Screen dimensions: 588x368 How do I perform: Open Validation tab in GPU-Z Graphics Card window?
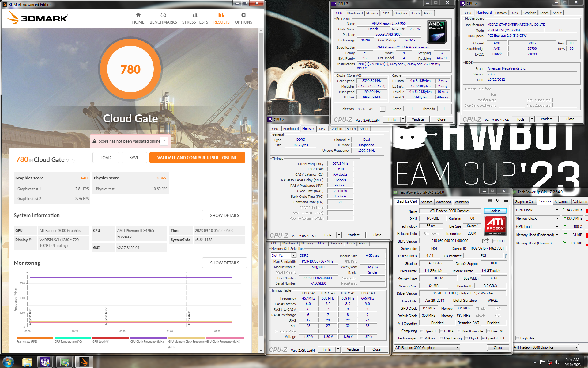tap(462, 202)
